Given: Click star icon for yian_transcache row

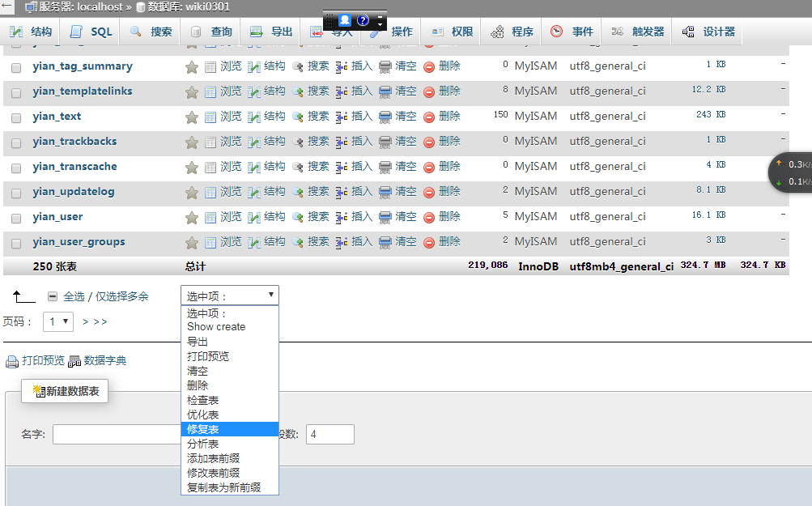Looking at the screenshot, I should (192, 168).
